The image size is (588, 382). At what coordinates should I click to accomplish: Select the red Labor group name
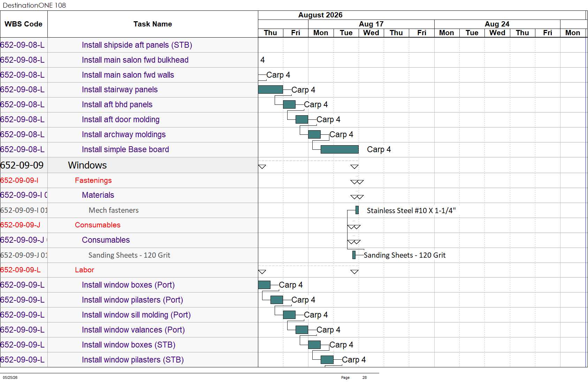click(84, 270)
